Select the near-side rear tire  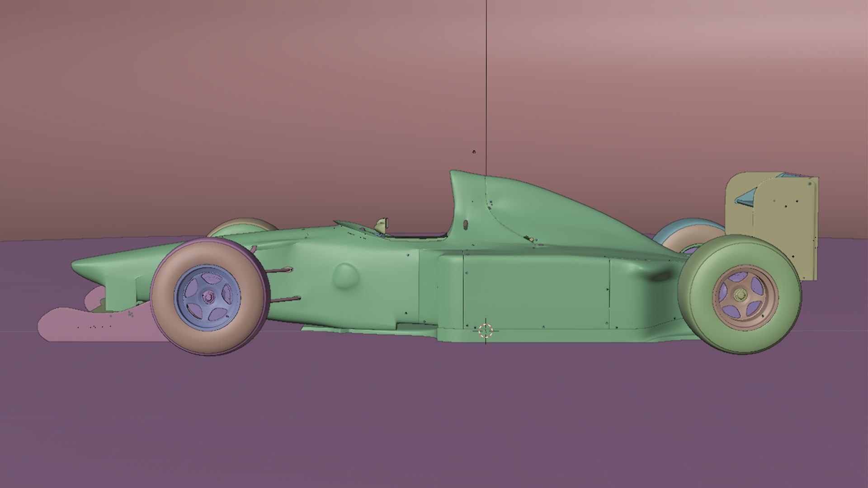(740, 294)
